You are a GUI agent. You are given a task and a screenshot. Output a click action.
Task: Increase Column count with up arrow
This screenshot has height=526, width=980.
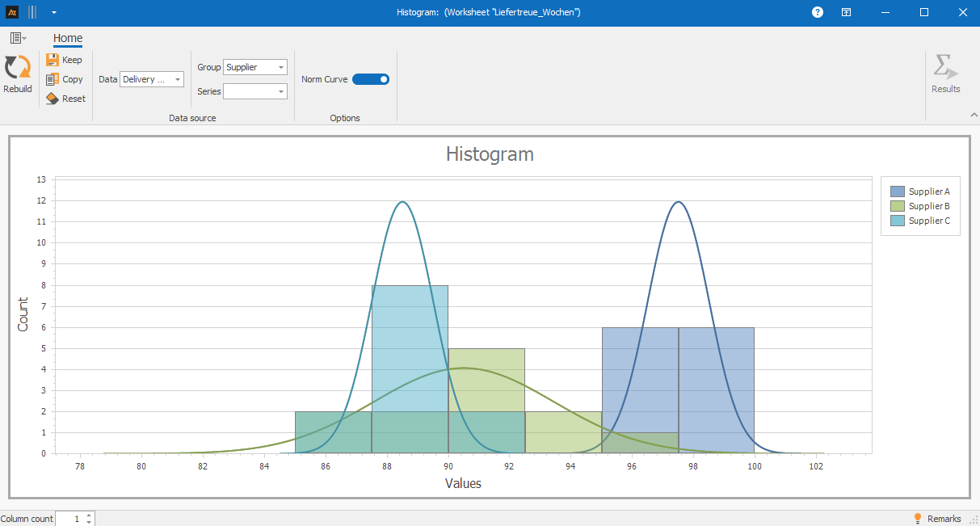point(89,515)
